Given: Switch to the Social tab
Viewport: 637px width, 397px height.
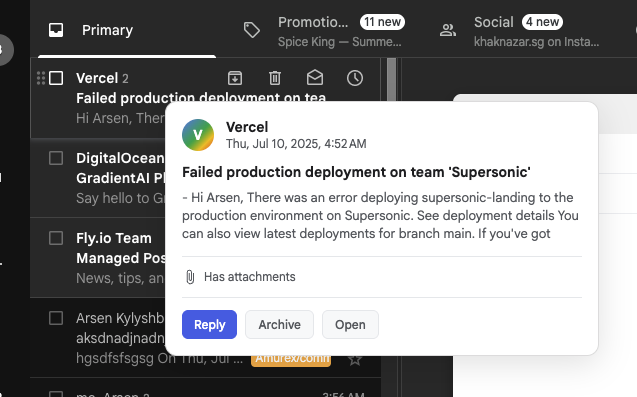Looking at the screenshot, I should click(x=520, y=30).
